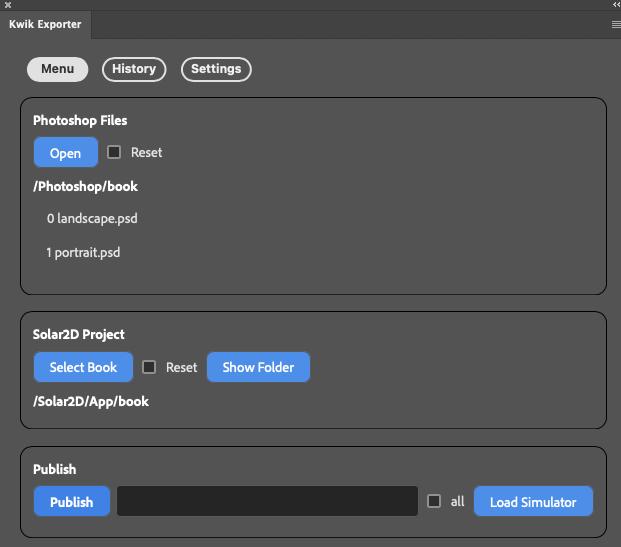
Task: Focus the Publish text input field
Action: click(267, 501)
